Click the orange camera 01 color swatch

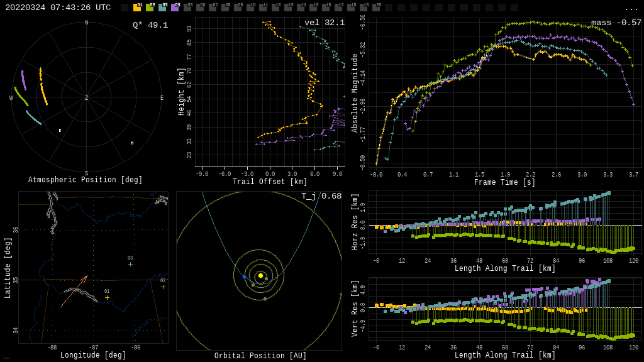(137, 8)
